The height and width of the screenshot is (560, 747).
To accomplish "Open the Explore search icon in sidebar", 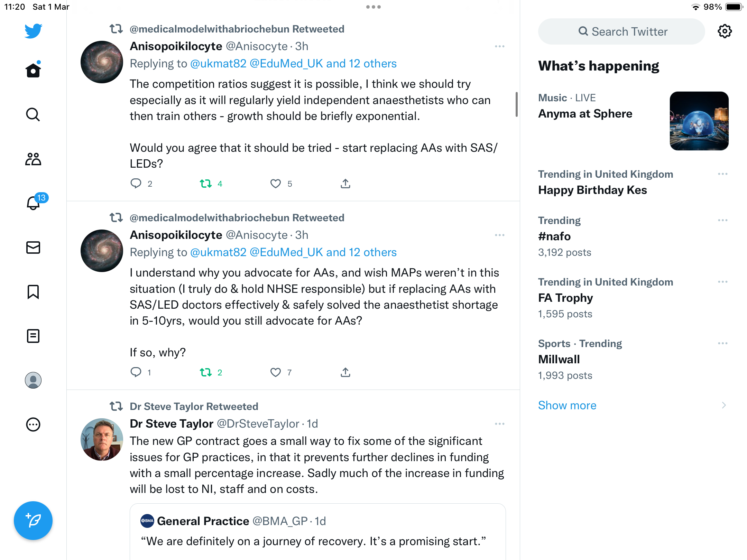I will click(33, 114).
